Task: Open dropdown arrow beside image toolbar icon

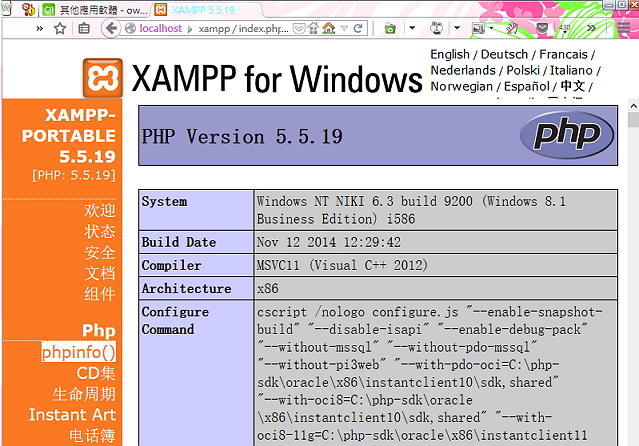Action: coord(491,28)
